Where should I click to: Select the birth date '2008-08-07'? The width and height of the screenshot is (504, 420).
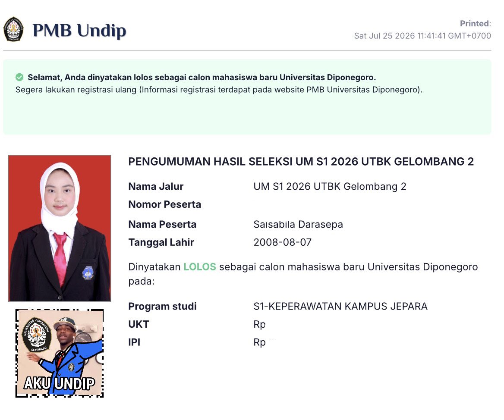click(x=283, y=242)
